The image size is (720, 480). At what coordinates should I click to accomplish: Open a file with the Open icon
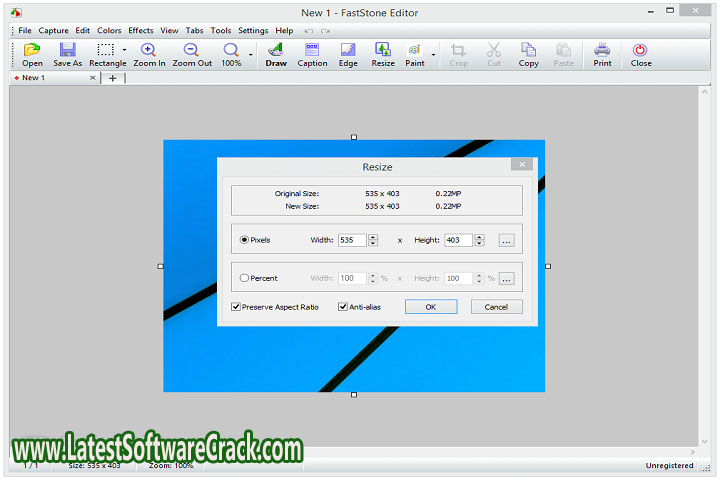coord(32,55)
